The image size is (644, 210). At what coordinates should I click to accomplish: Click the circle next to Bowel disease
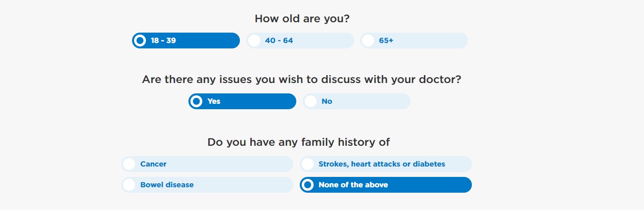pyautogui.click(x=129, y=185)
